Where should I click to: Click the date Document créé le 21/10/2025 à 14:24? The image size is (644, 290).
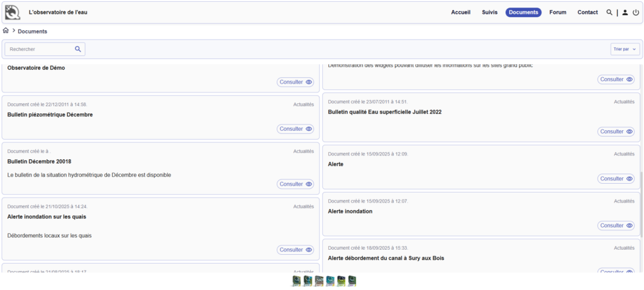point(47,206)
